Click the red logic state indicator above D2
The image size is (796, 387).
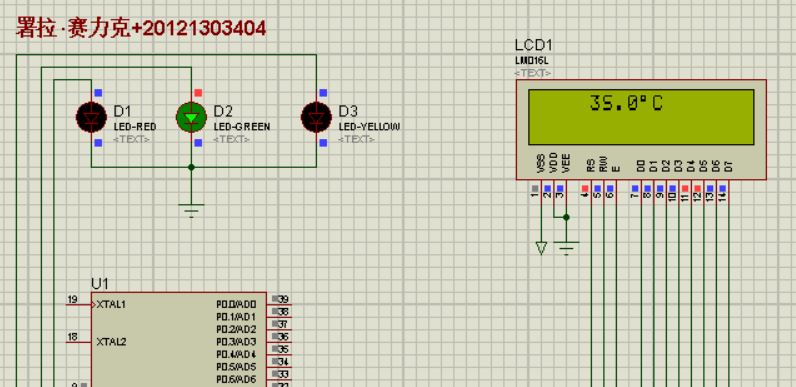[x=198, y=93]
